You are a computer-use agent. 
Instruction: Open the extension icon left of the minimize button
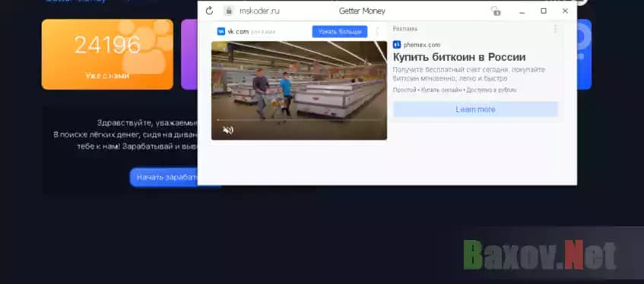click(496, 11)
